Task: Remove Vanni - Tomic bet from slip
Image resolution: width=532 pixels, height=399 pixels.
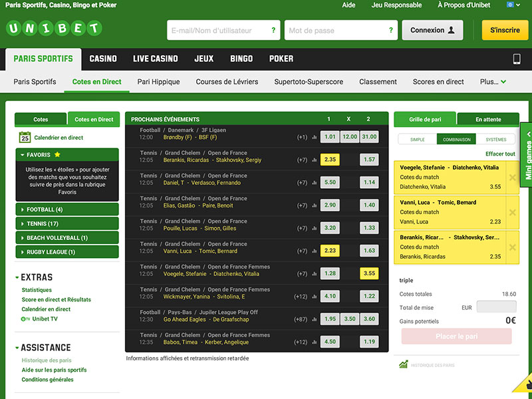Action: point(512,212)
